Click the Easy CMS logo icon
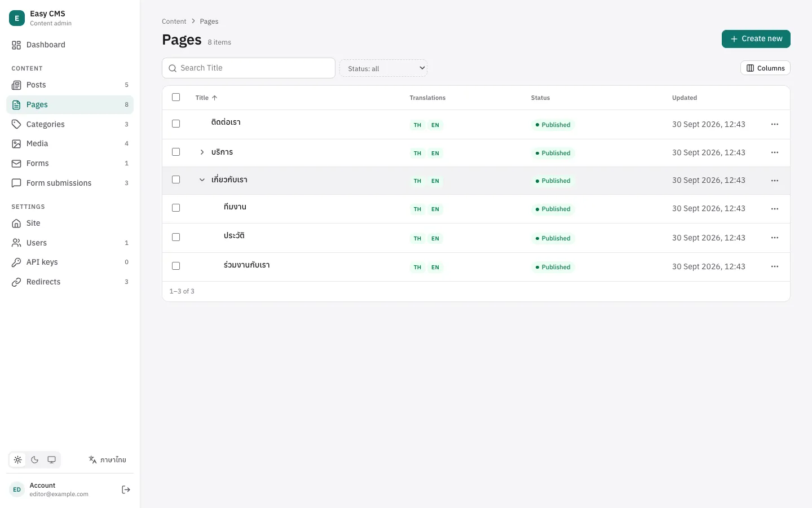 coord(17,18)
